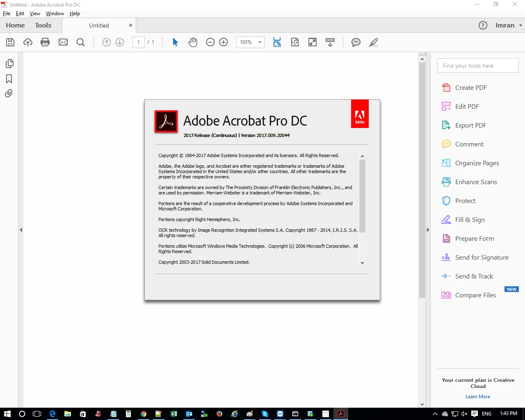Open the Send & Track tool
The height and width of the screenshot is (420, 525).
(467, 276)
